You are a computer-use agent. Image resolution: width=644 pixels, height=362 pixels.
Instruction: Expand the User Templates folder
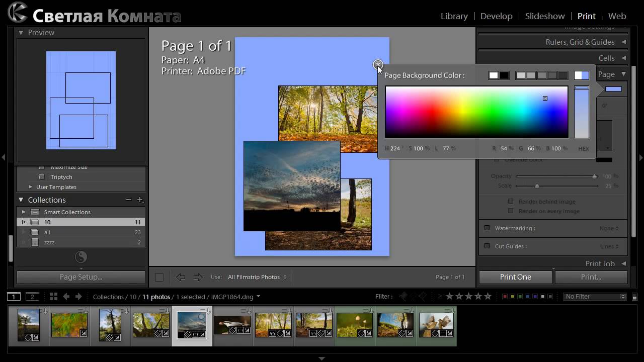click(x=30, y=187)
